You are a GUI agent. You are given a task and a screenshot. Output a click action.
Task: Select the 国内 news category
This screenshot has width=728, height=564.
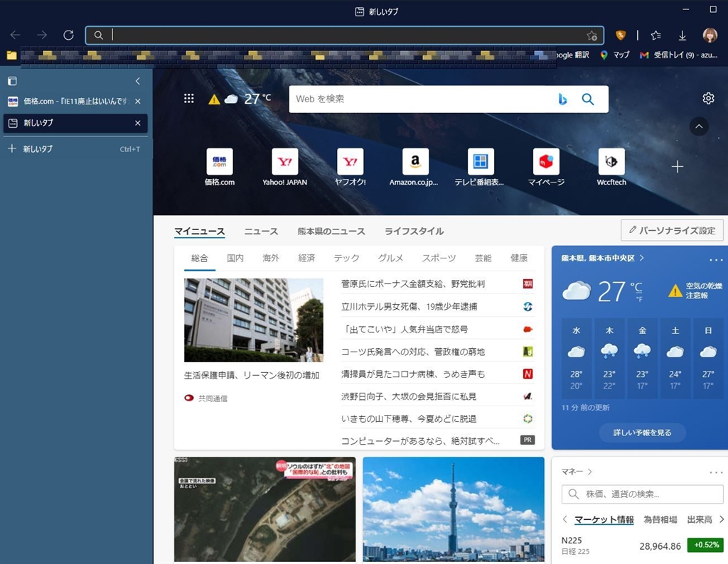pos(235,258)
